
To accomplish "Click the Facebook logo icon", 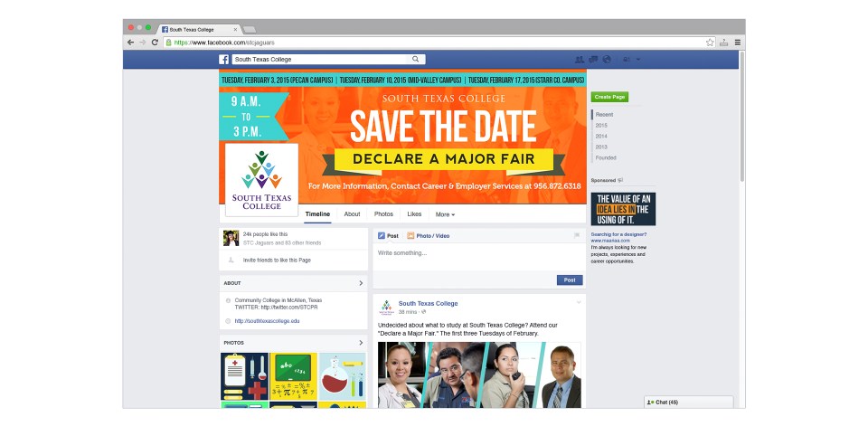I will 223,60.
